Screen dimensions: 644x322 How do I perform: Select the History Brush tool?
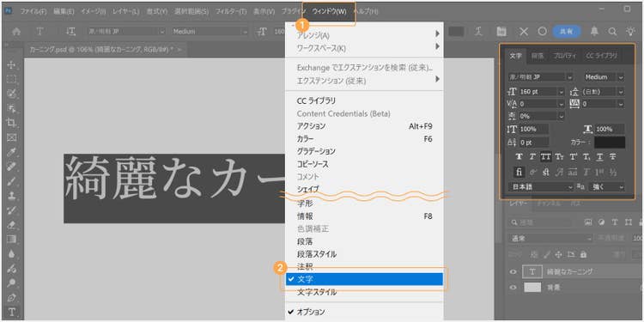tap(11, 210)
